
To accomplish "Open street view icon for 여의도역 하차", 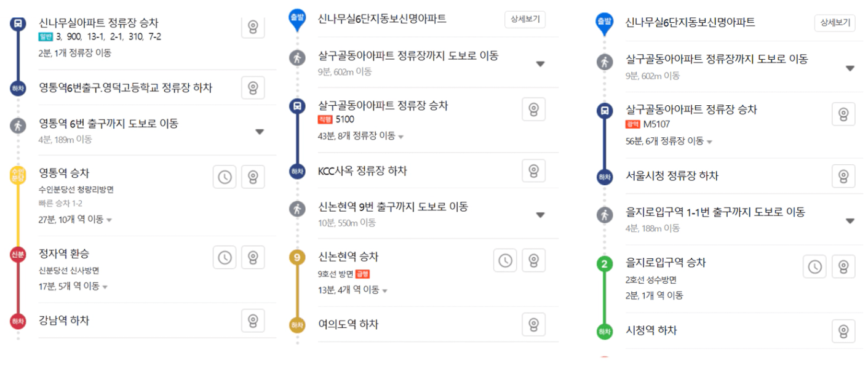I will [x=533, y=324].
